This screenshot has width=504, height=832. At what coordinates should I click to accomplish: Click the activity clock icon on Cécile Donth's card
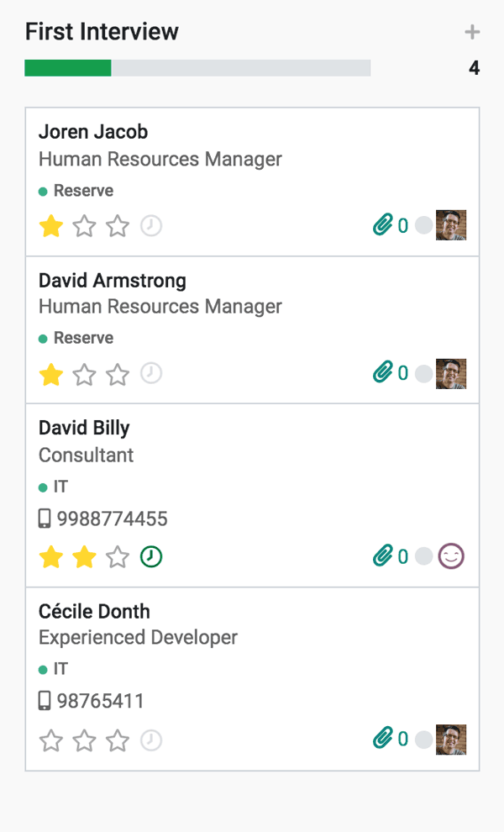point(151,740)
